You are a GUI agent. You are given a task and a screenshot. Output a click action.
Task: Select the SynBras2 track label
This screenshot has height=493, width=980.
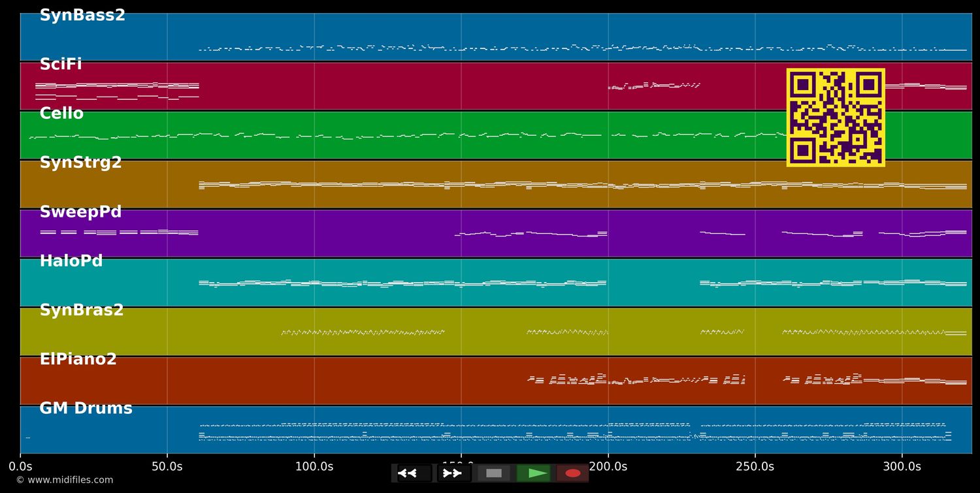coord(82,310)
